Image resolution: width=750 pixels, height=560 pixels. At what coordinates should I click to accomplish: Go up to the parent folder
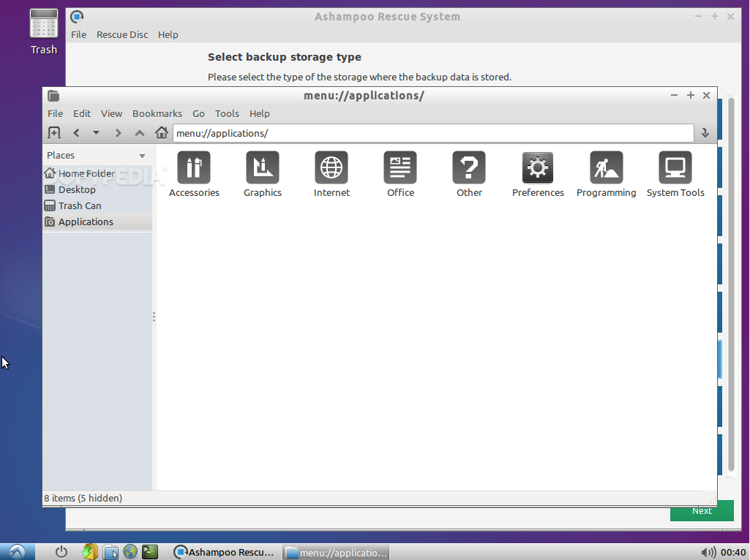pos(139,133)
